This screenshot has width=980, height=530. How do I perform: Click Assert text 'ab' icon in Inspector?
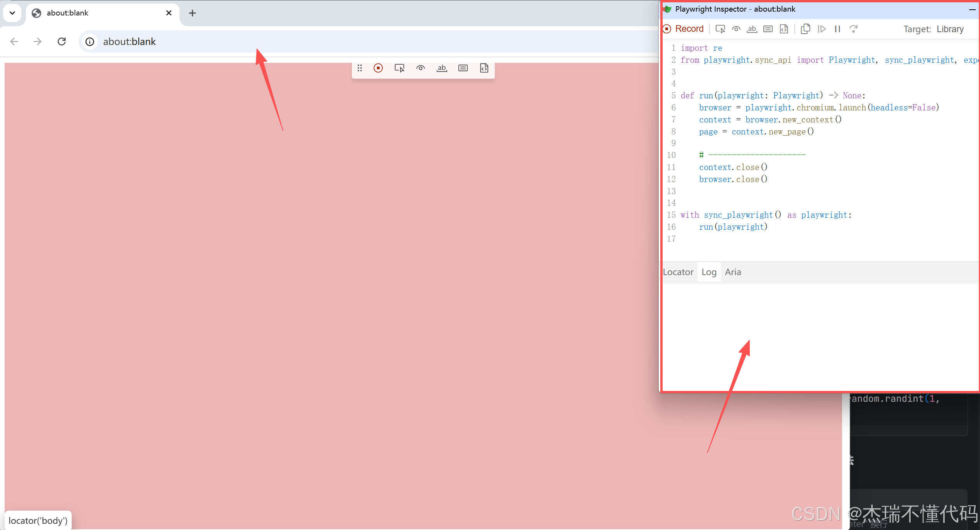tap(752, 29)
